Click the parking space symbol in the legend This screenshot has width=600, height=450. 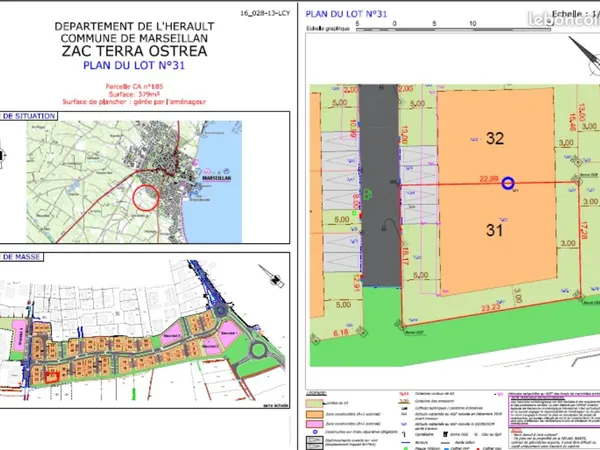pos(315,442)
